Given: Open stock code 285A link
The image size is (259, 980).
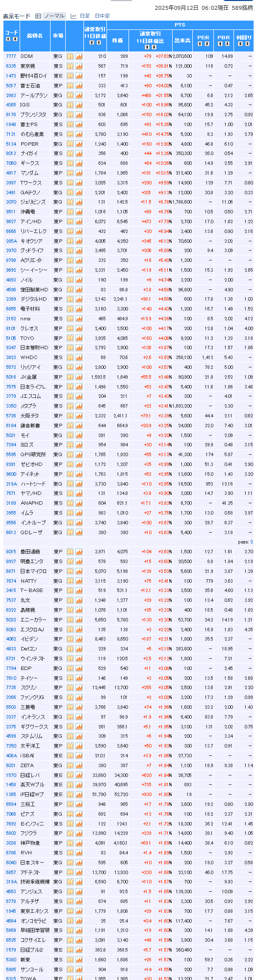Looking at the screenshot, I should pyautogui.click(x=11, y=241).
